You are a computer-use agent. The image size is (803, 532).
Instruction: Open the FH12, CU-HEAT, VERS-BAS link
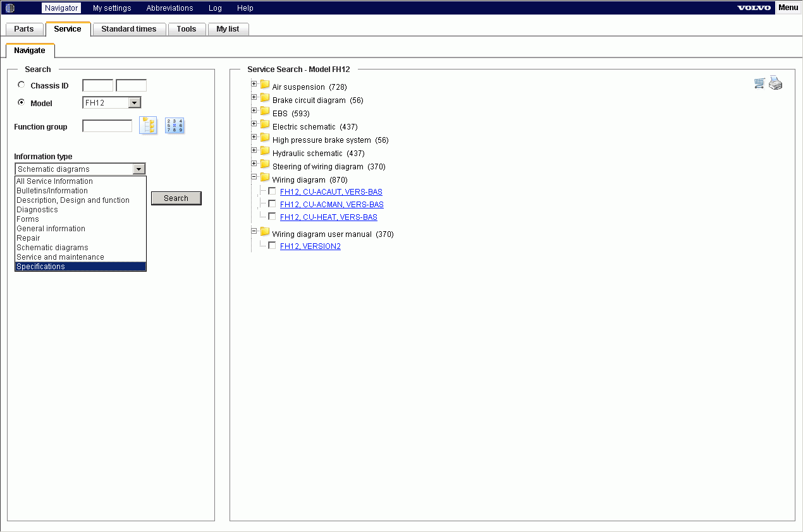click(x=329, y=217)
